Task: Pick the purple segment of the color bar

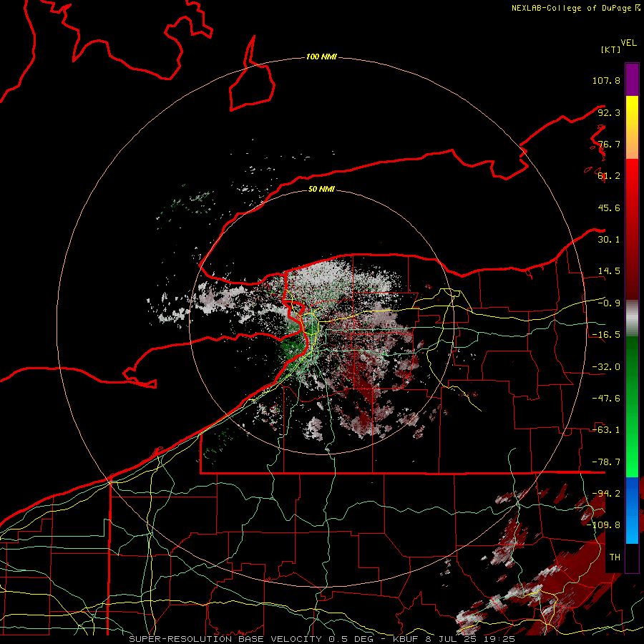Action: 632,79
